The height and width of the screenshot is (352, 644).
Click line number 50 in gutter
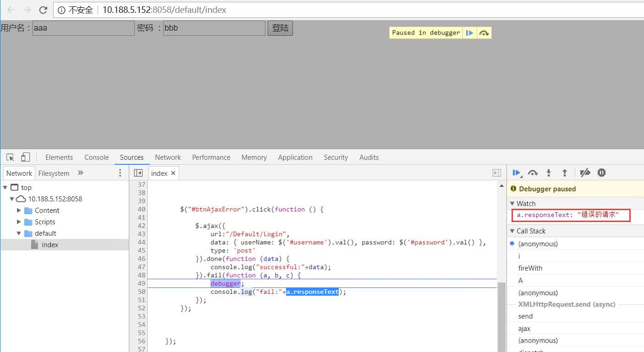(x=141, y=292)
